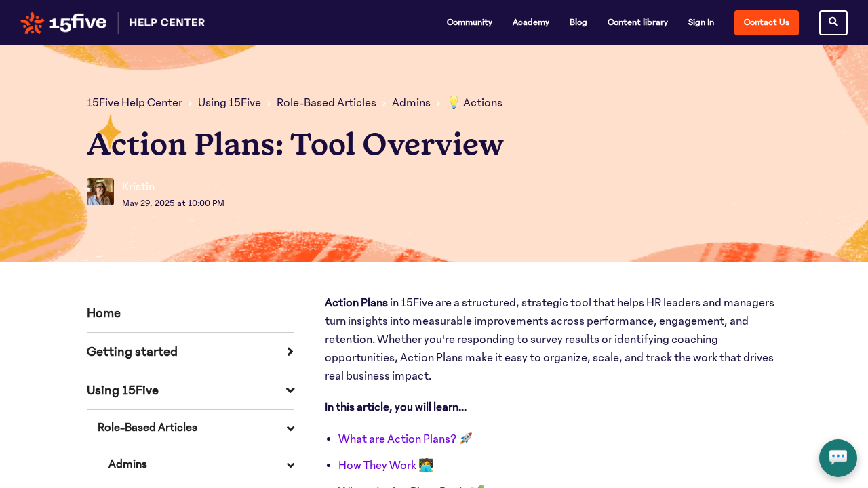
Task: Click the Contact Us button
Action: [766, 22]
